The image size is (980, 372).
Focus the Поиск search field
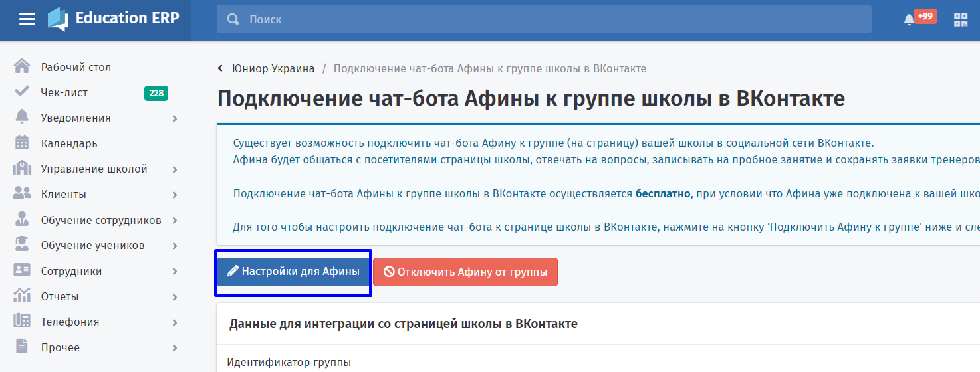point(544,19)
